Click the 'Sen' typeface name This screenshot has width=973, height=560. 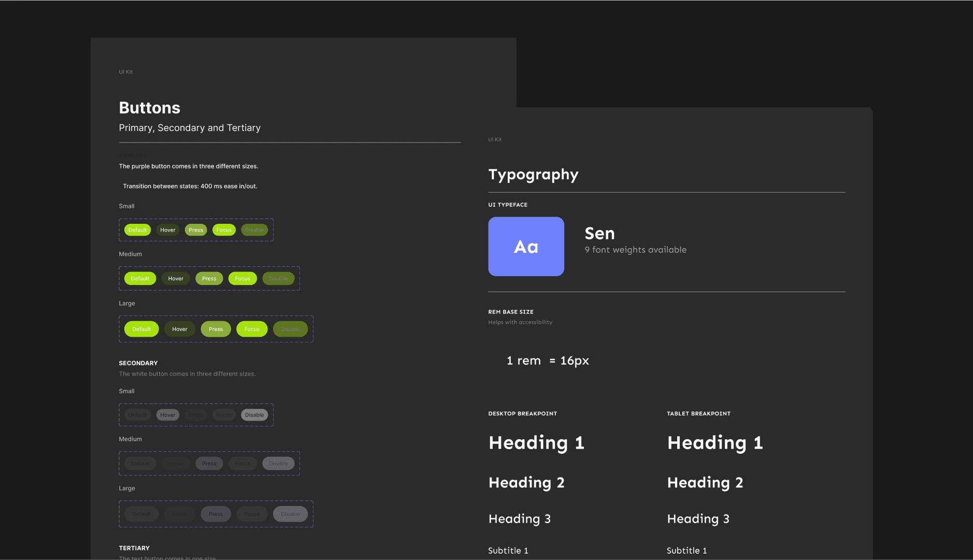(x=599, y=234)
